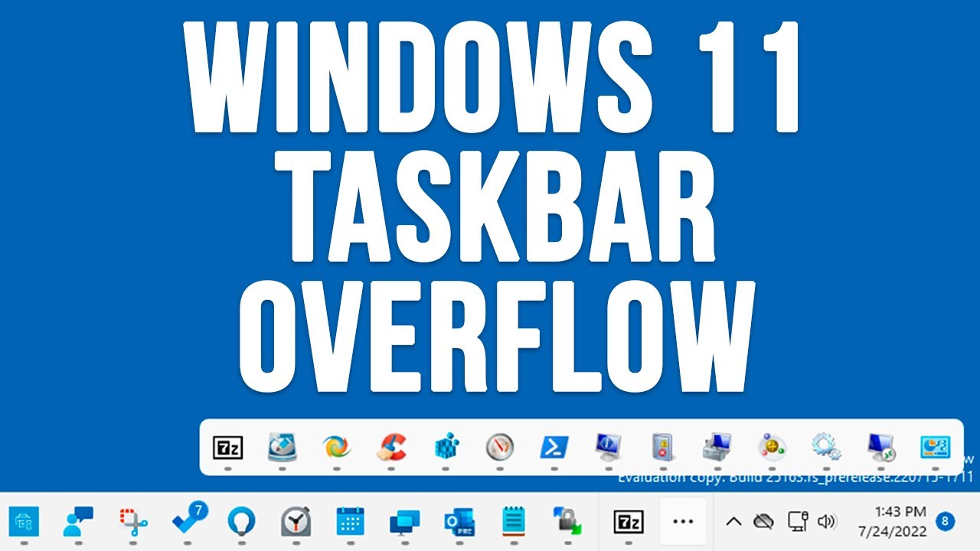Open Microsoft Store on the taskbar
Viewport: 980px width, 551px height.
[24, 523]
